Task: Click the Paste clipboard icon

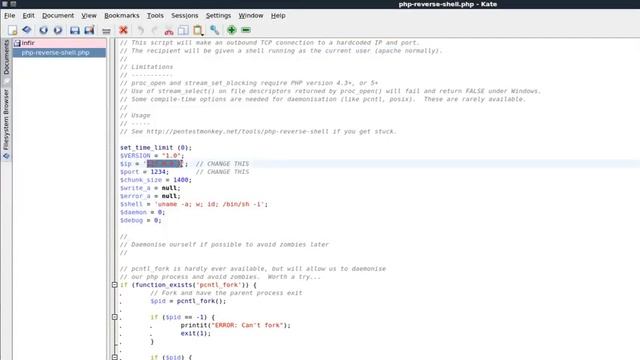Action: pos(198,30)
